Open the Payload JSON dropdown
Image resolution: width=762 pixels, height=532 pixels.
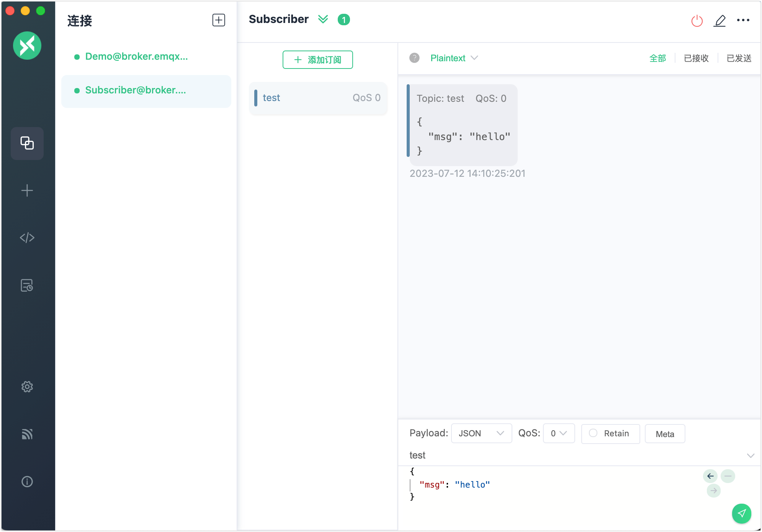[x=481, y=434]
